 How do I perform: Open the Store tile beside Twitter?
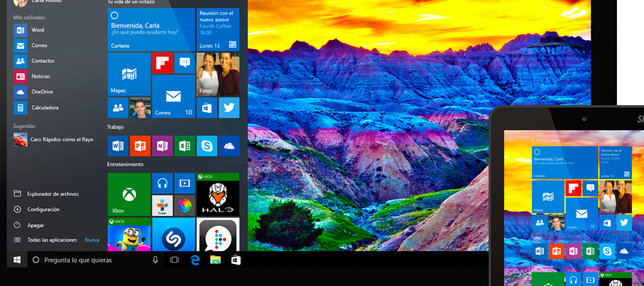[x=206, y=108]
